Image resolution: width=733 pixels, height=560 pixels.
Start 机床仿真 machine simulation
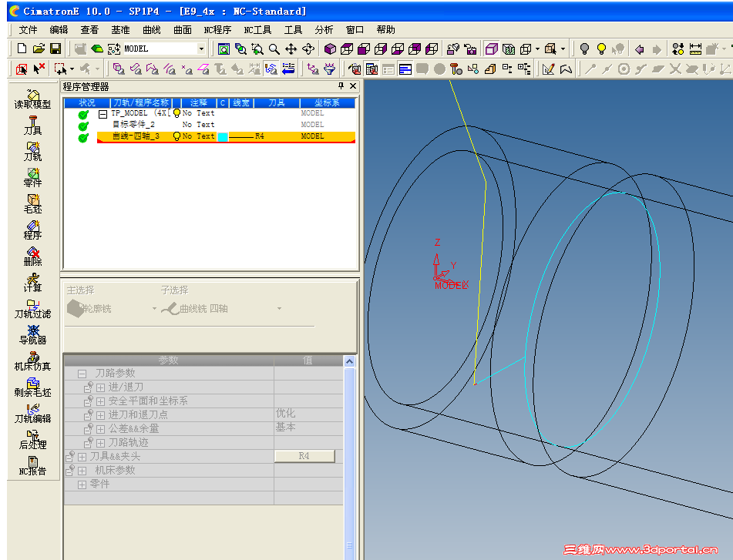tap(32, 360)
